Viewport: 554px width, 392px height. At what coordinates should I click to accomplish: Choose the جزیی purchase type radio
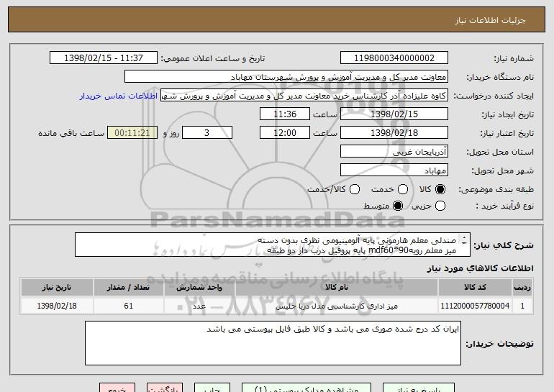(x=440, y=206)
